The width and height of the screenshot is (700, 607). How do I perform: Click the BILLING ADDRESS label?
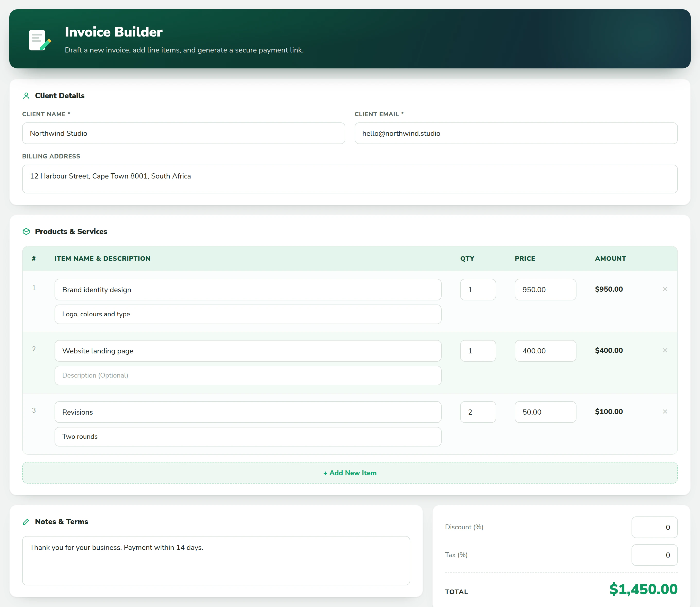(x=51, y=156)
